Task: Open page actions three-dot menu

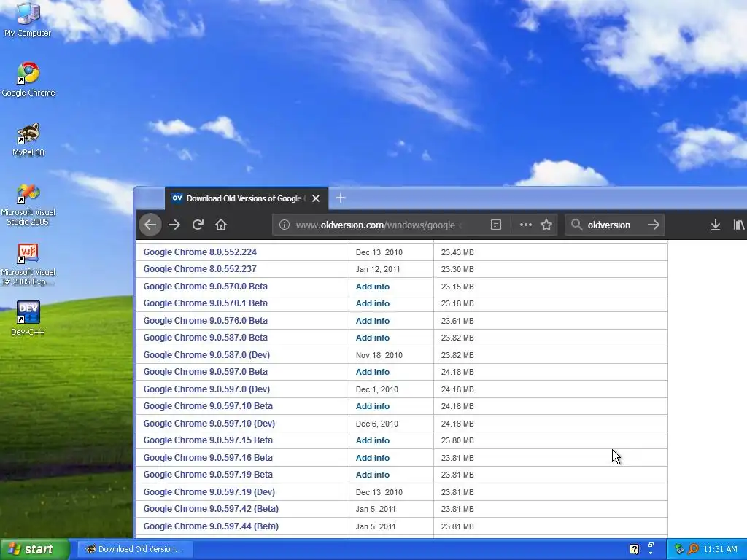Action: pyautogui.click(x=525, y=225)
